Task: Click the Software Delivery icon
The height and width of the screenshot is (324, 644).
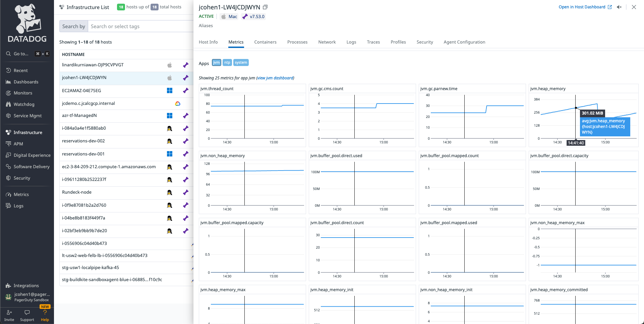Action: (x=8, y=167)
